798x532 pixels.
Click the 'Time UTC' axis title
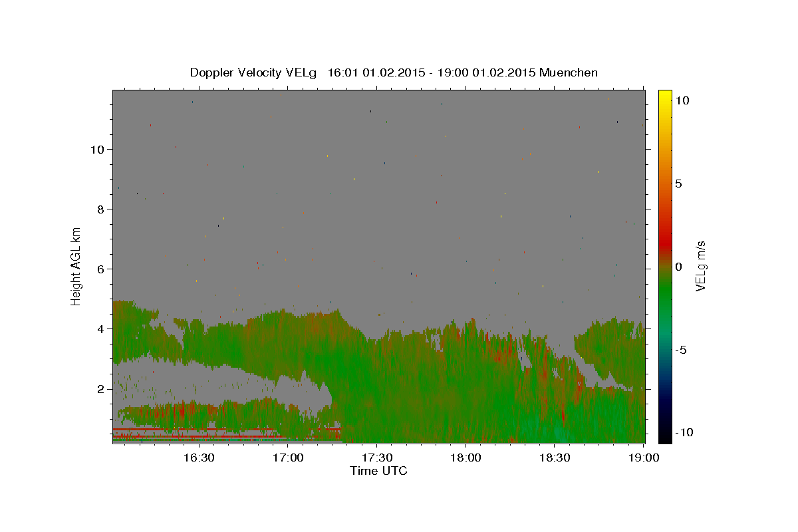[x=378, y=471]
